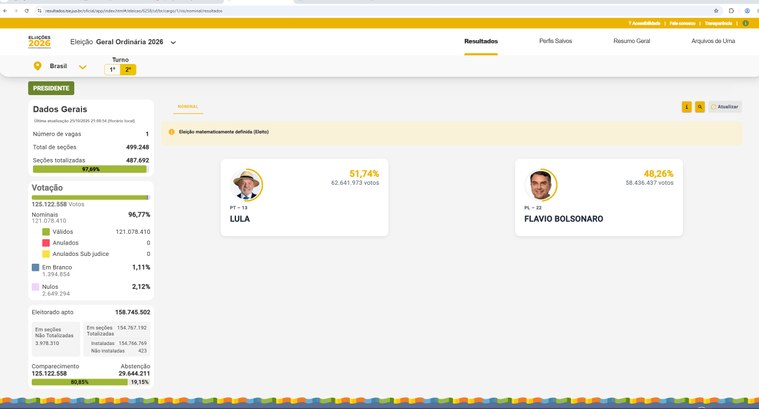Click the 48,26% percentage

[x=658, y=174]
